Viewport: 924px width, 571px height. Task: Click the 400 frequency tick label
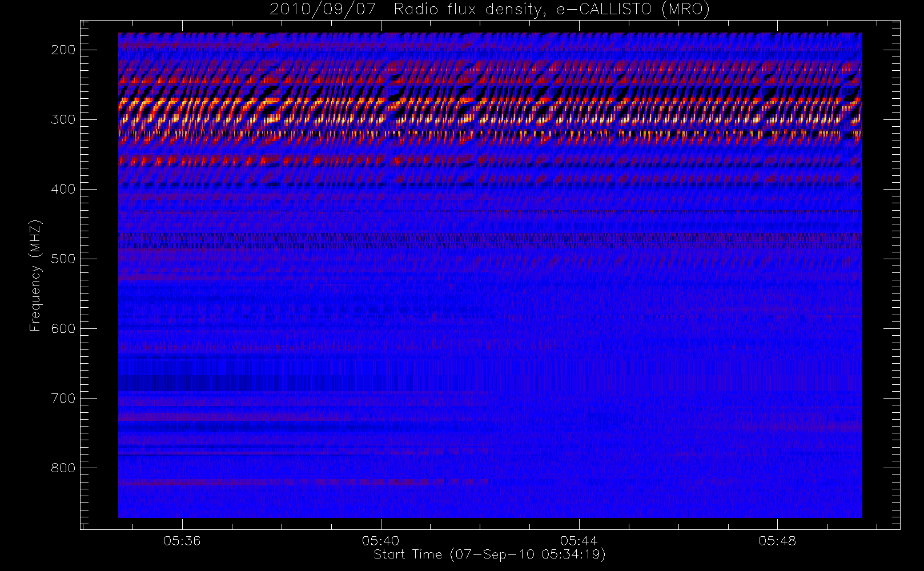pyautogui.click(x=63, y=189)
